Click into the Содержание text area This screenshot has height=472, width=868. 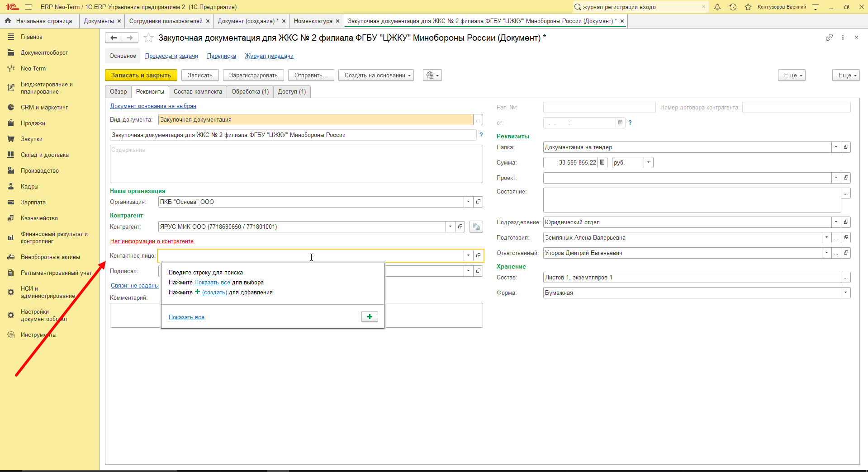pyautogui.click(x=296, y=164)
